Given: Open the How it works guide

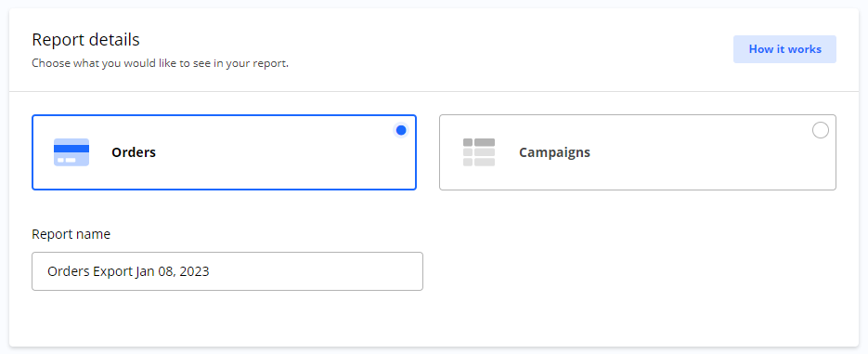Looking at the screenshot, I should point(785,49).
